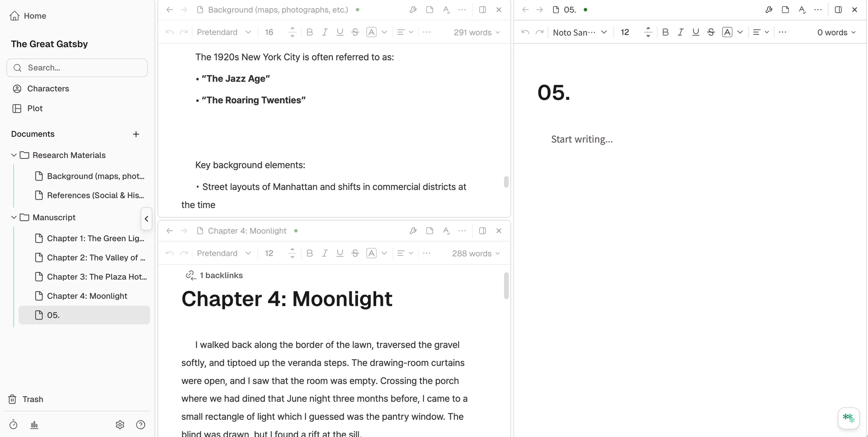Image resolution: width=868 pixels, height=437 pixels.
Task: Open 288 words count dropdown
Action: point(476,253)
